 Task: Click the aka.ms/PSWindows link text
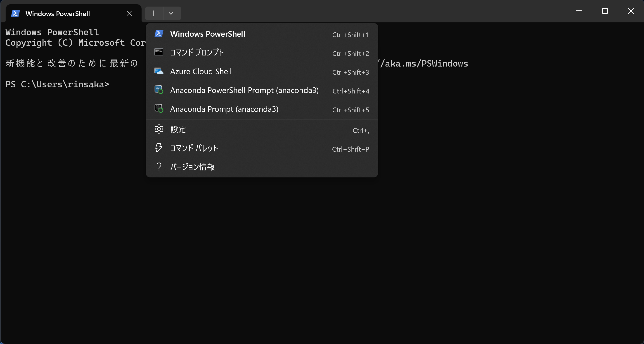[423, 64]
